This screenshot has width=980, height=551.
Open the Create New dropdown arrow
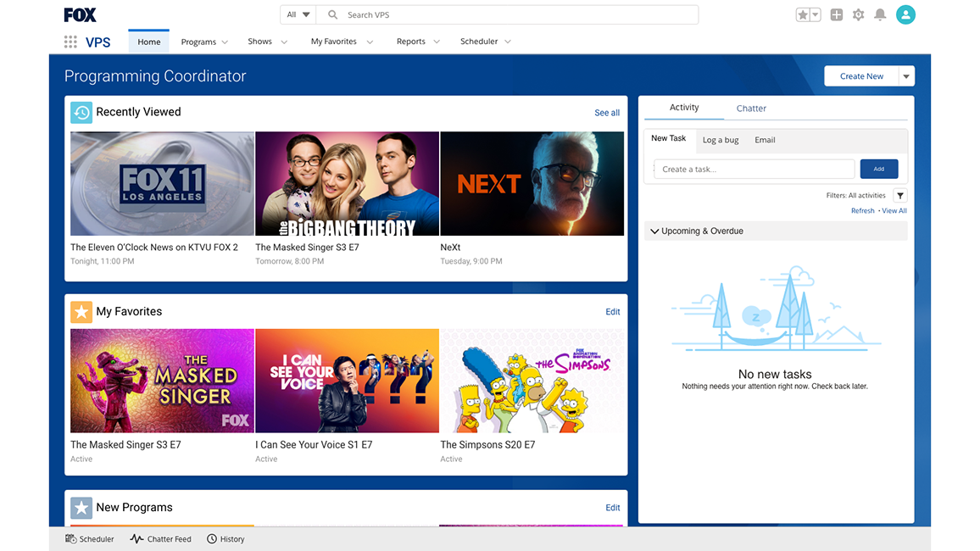pyautogui.click(x=904, y=75)
